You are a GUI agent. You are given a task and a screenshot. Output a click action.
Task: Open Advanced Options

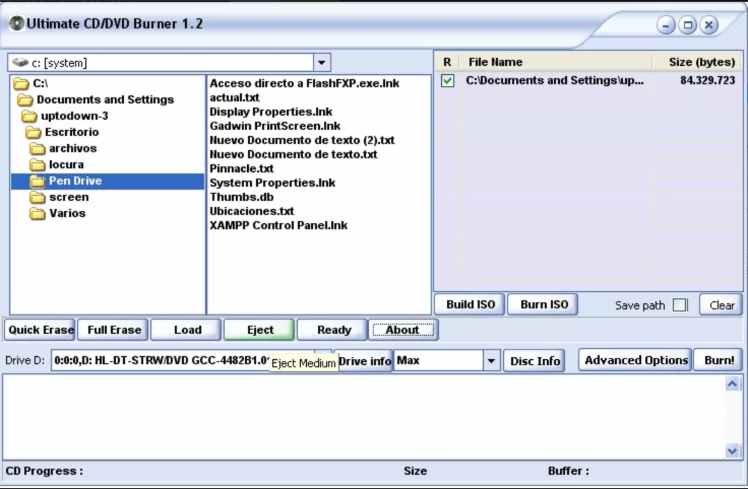[x=636, y=360]
